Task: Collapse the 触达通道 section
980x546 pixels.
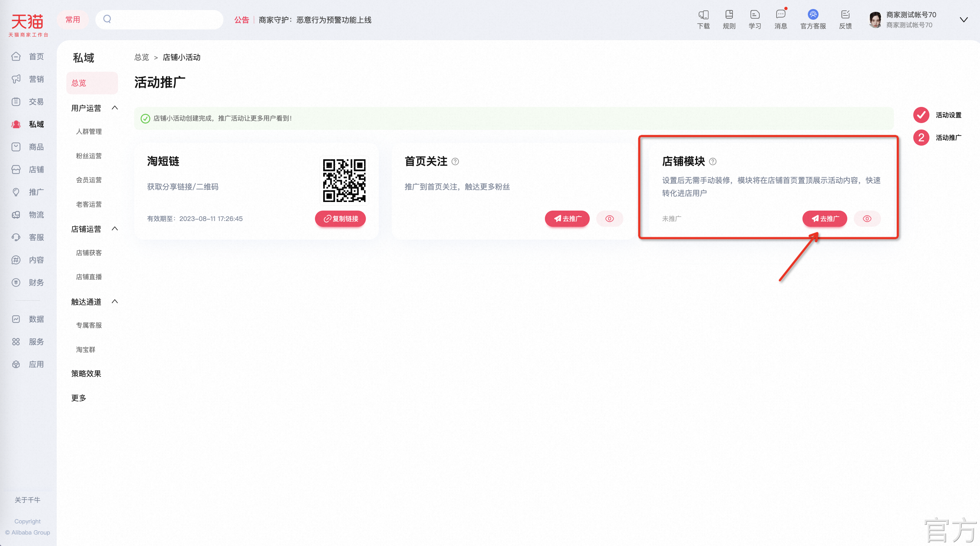Action: click(114, 301)
